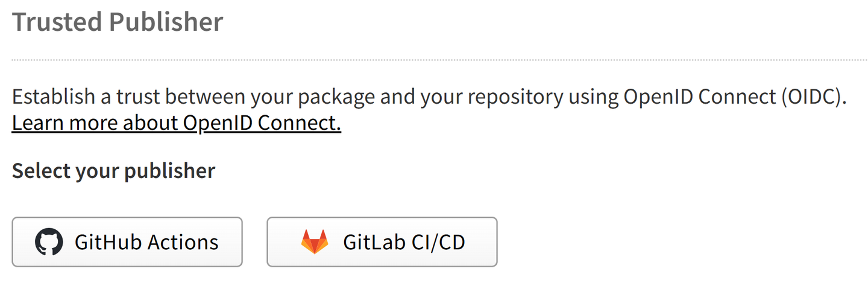Click the Select your publisher label
868x283 pixels.
pos(113,171)
